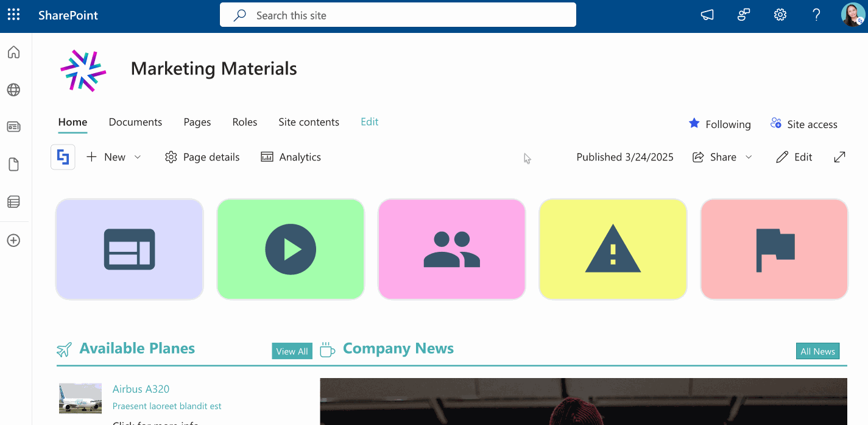Click the Marketing Materials site logo

[83, 70]
